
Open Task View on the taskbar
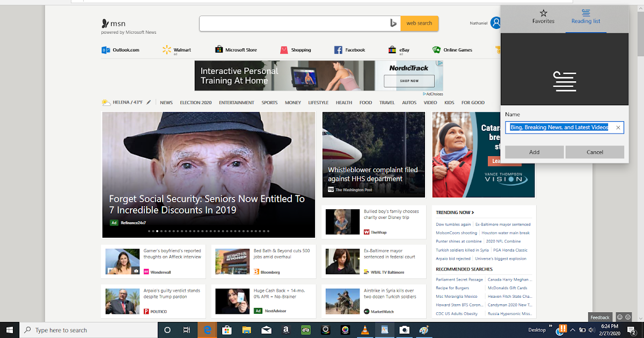pyautogui.click(x=186, y=330)
